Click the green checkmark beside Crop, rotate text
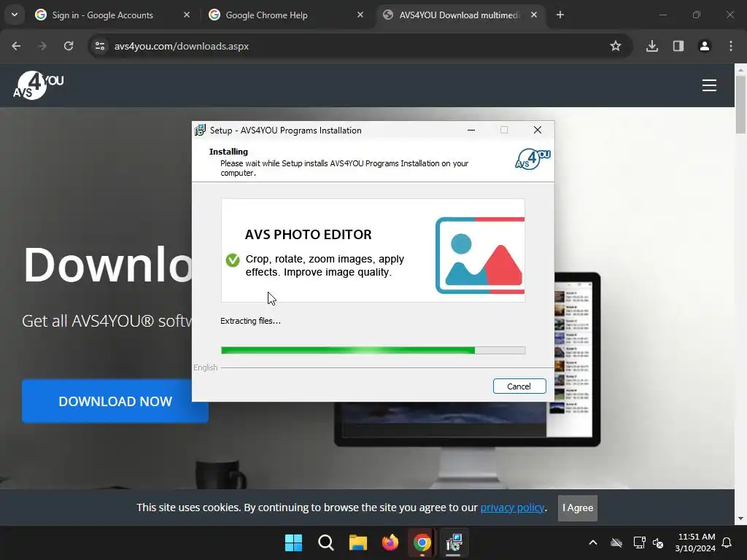This screenshot has width=747, height=560. pyautogui.click(x=233, y=260)
